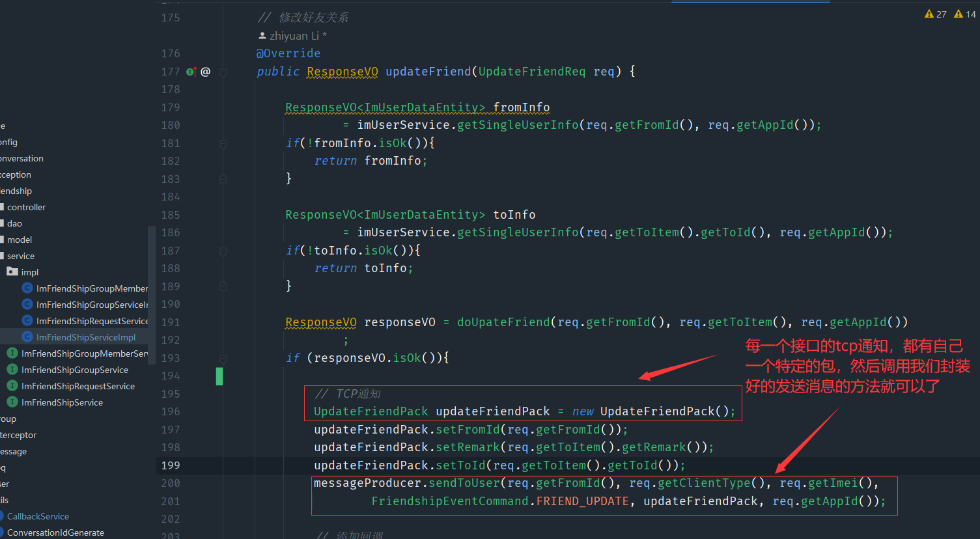Screen dimensions: 980x539
Task: Toggle fold marker at line 189
Action: tap(223, 286)
